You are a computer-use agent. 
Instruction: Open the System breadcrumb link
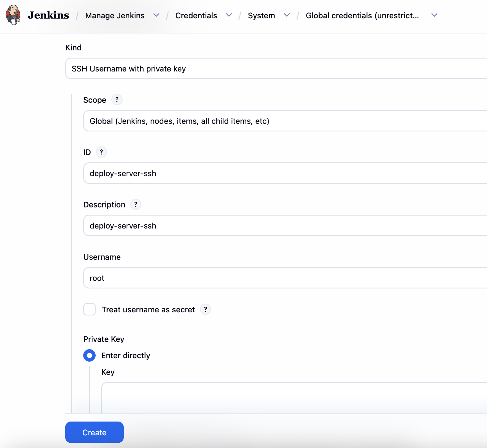pos(261,15)
